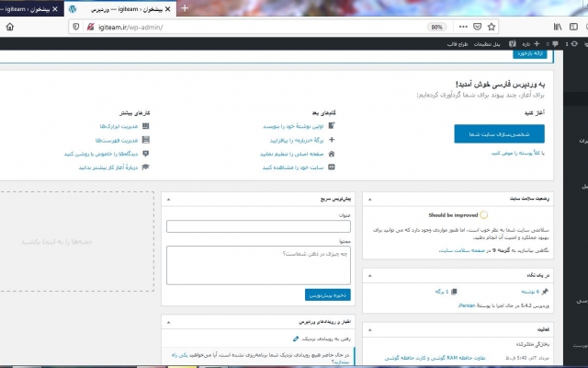Click the turn comments on or off link
The image size is (588, 368).
[101, 154]
